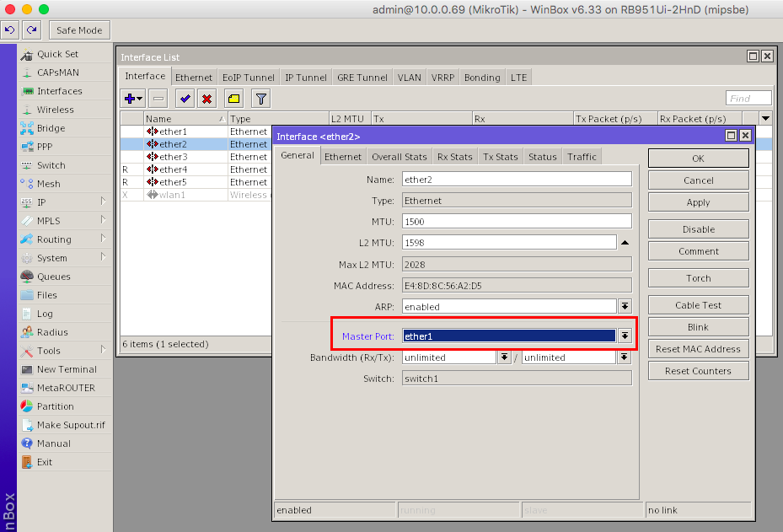Image resolution: width=783 pixels, height=532 pixels.
Task: Click the Reset Counters button
Action: (x=698, y=371)
